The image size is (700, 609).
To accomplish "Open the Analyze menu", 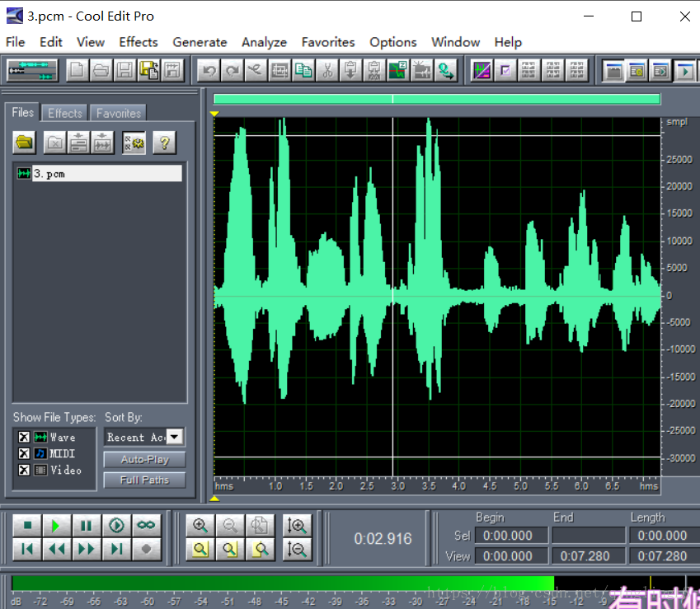I will click(x=264, y=42).
